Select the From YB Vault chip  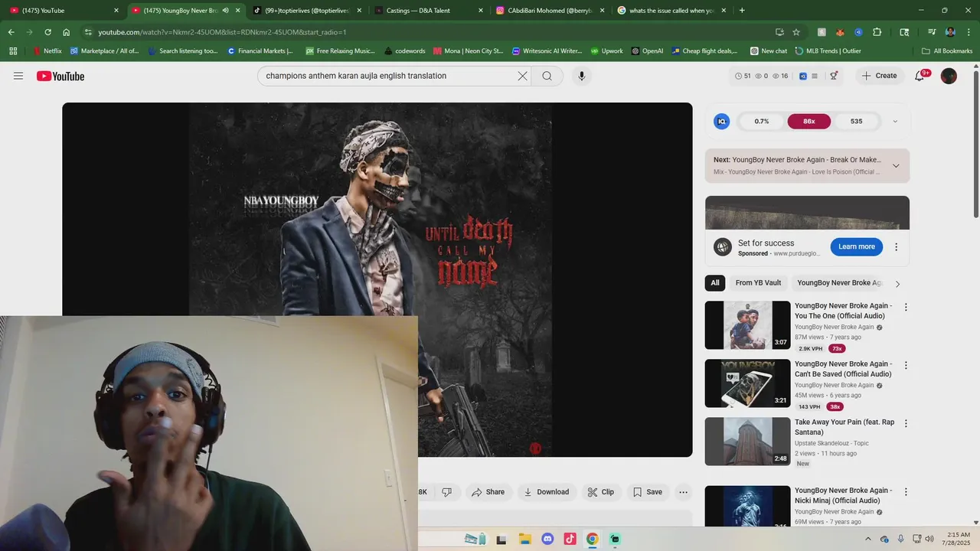coord(758,282)
